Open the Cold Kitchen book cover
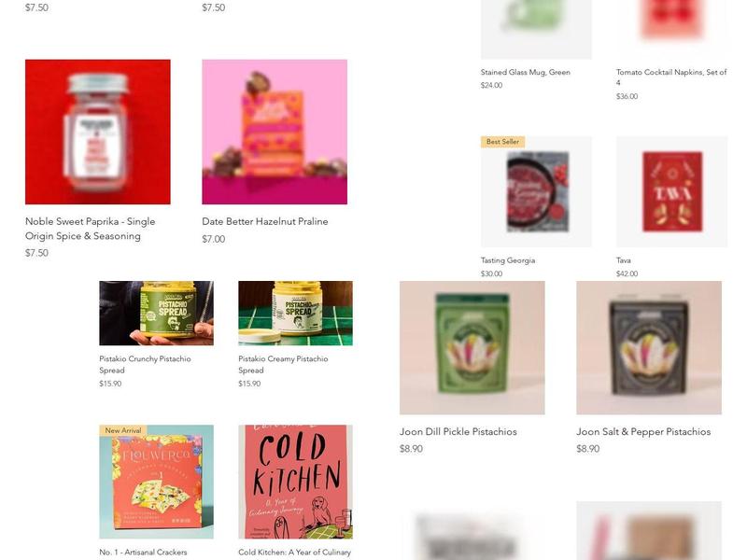 coord(295,482)
